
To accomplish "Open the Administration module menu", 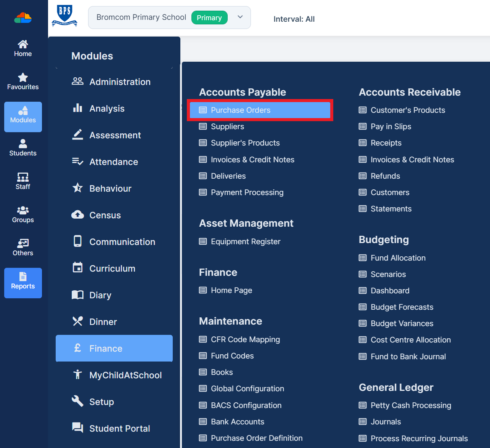I will coord(120,82).
